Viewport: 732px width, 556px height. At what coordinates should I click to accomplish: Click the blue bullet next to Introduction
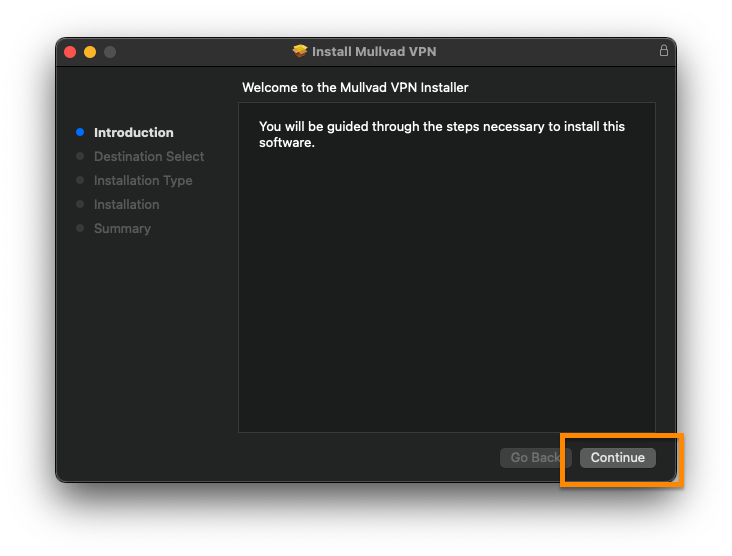pyautogui.click(x=80, y=132)
